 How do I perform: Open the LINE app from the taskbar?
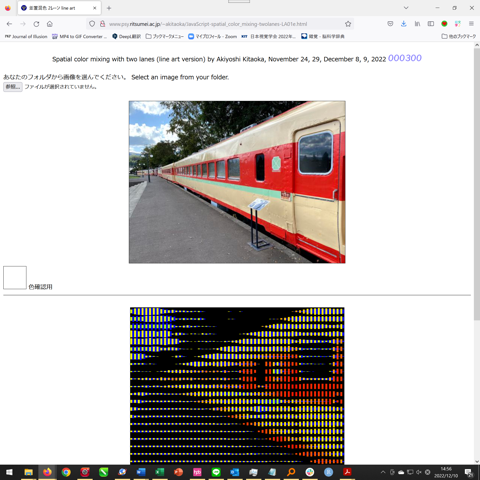coord(216,472)
